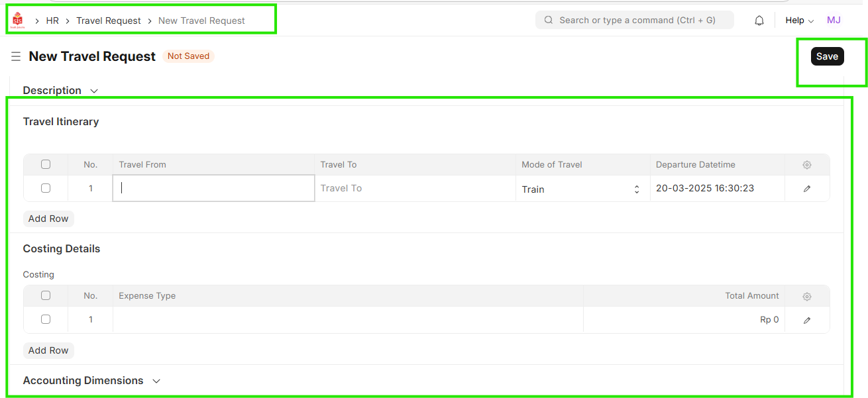This screenshot has height=398, width=868.
Task: Go to HR in the breadcrumb
Action: point(52,21)
